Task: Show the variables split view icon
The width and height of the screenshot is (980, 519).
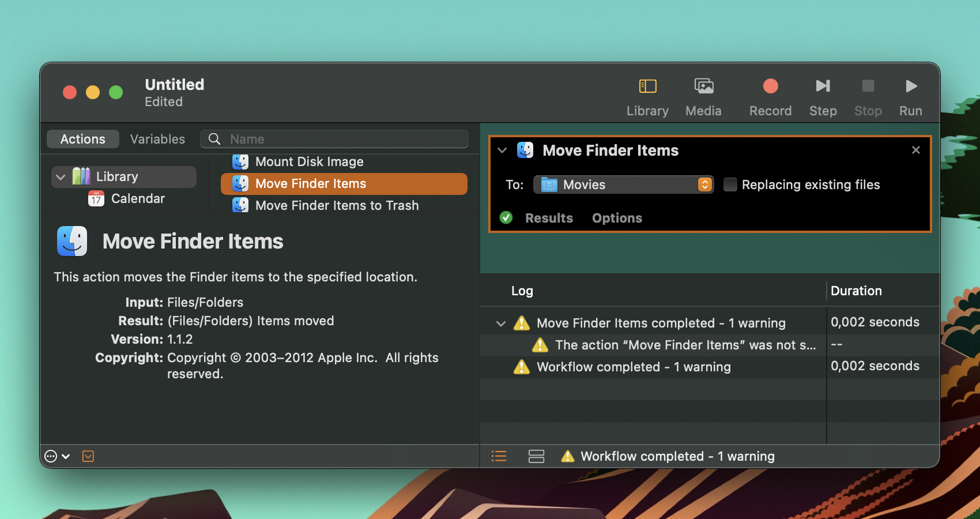Action: click(536, 456)
